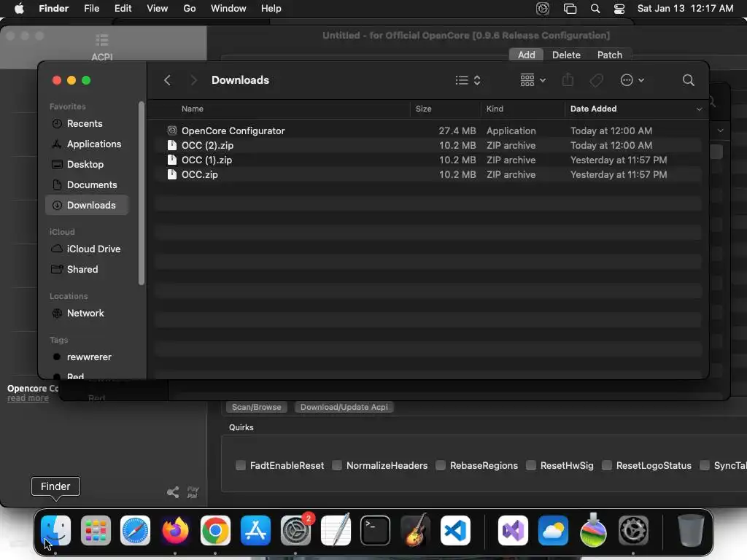Select Applications in Finder sidebar
The image size is (747, 560).
pos(87,144)
